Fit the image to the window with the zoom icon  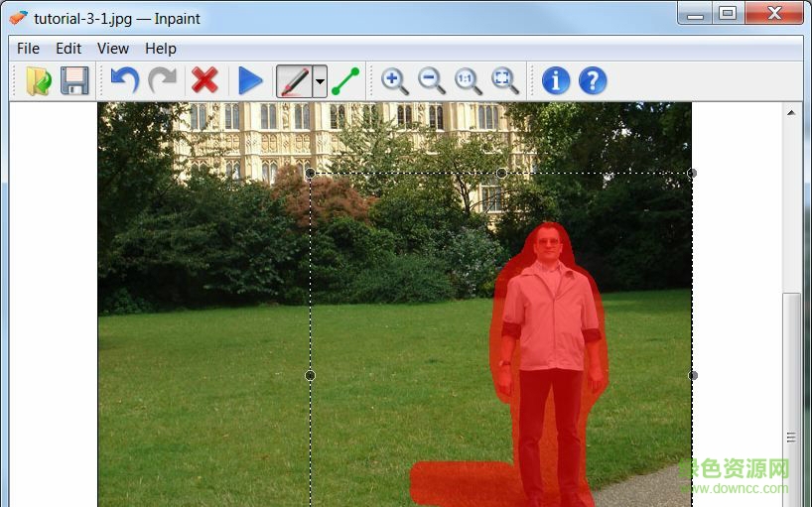tap(505, 81)
